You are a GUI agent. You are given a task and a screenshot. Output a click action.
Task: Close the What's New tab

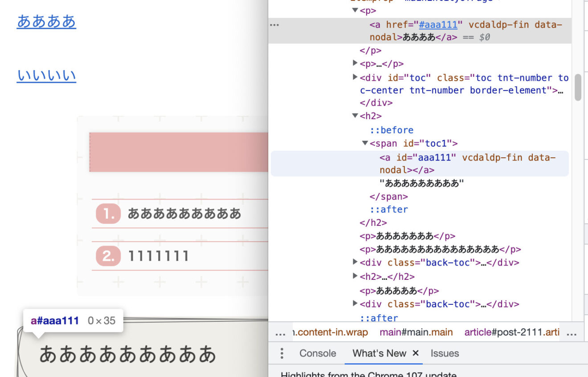coord(415,353)
